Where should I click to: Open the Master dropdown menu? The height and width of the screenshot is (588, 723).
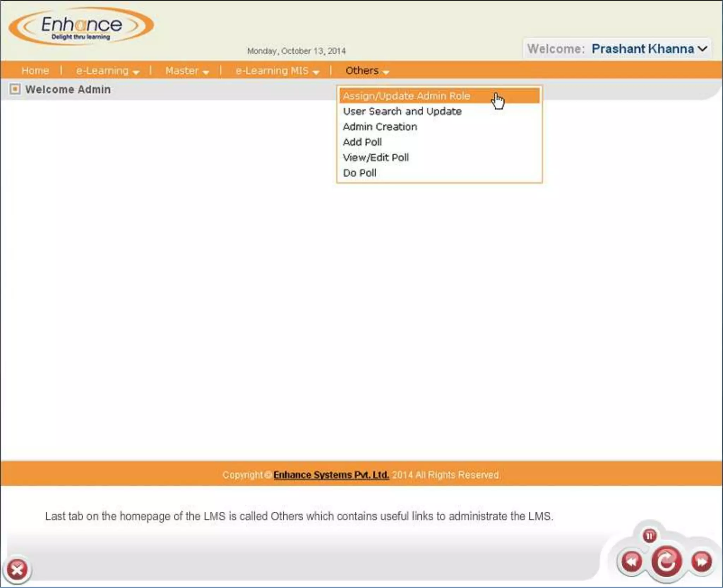187,71
